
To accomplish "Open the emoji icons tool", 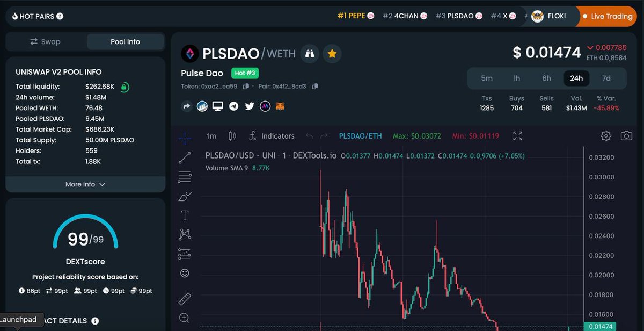I will point(185,273).
